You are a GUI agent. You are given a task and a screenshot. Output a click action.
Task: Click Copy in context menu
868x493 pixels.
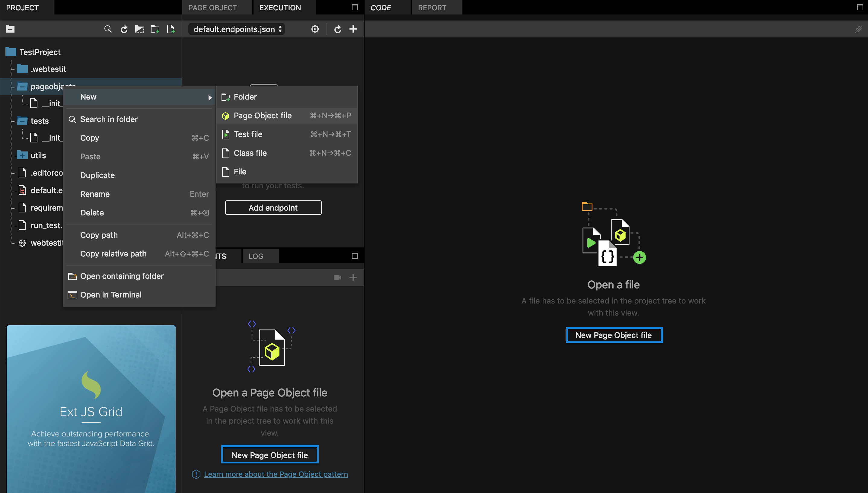(139, 138)
